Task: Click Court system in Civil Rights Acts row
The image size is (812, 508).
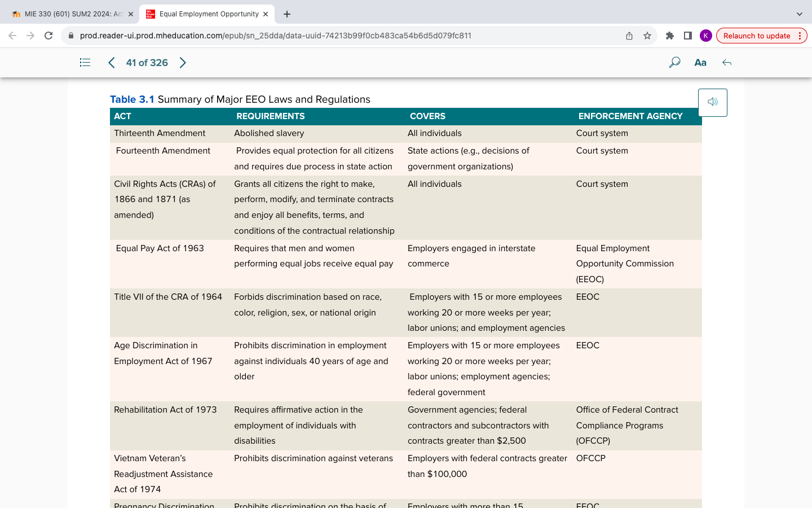Action: 602,184
